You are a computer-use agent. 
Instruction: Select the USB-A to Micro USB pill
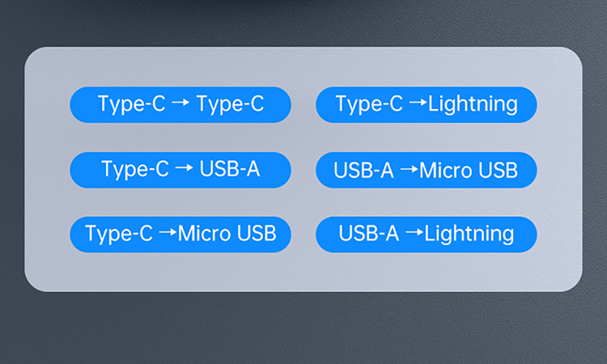(426, 170)
